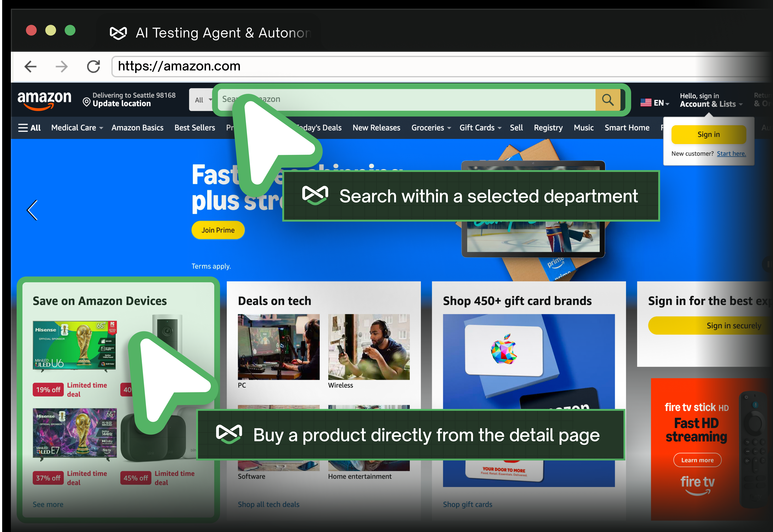Open the Registry page

point(548,128)
